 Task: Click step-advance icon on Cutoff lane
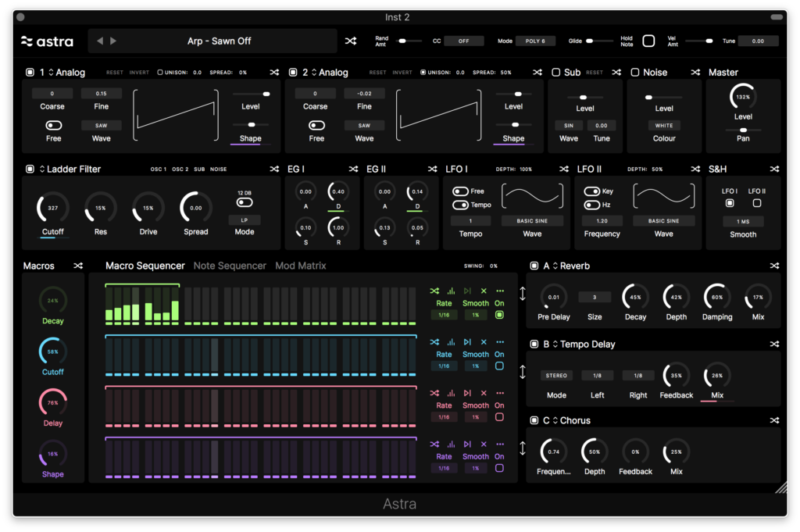(x=467, y=341)
